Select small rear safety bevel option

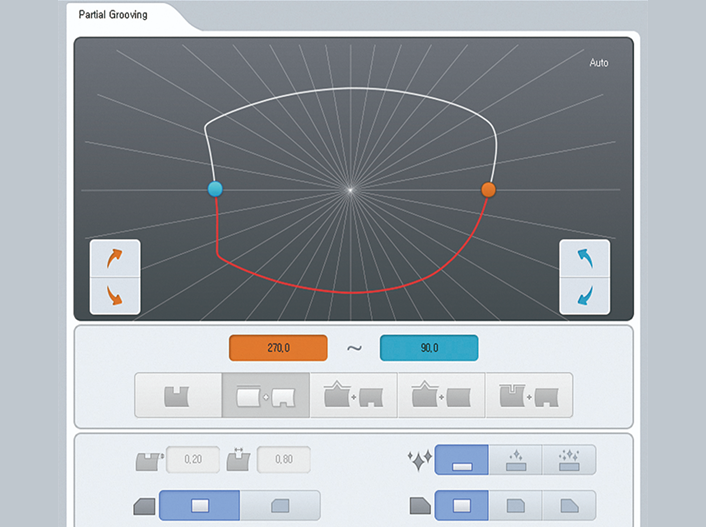516,505
